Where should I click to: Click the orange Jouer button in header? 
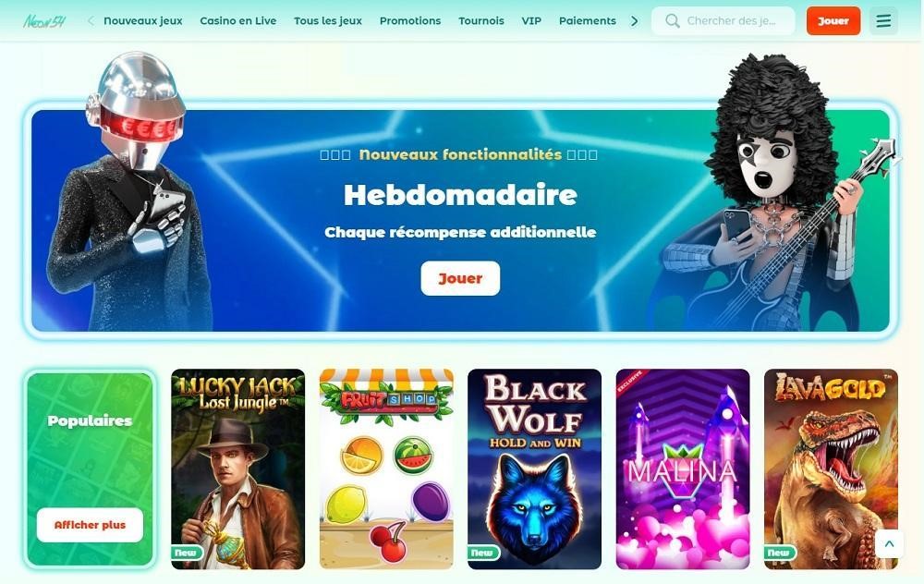point(833,20)
